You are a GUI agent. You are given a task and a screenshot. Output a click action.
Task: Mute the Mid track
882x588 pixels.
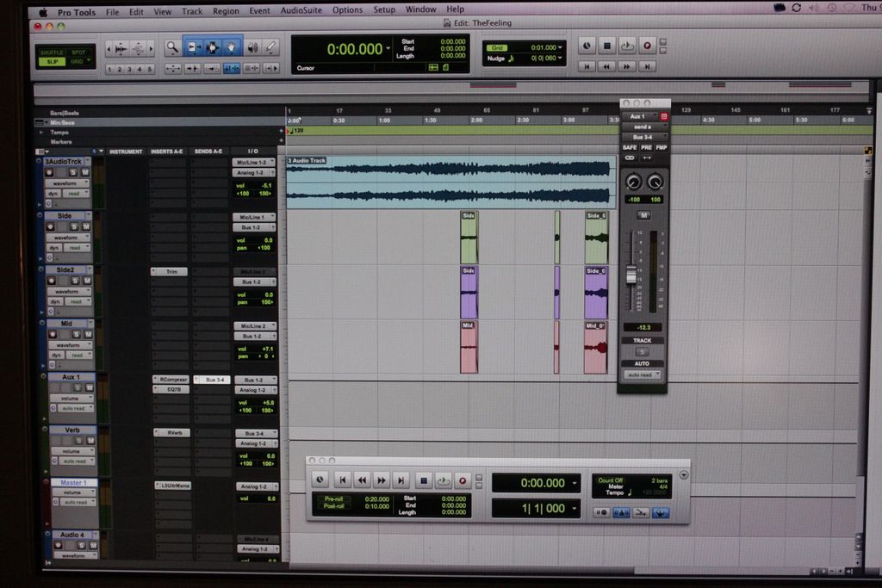[x=88, y=335]
